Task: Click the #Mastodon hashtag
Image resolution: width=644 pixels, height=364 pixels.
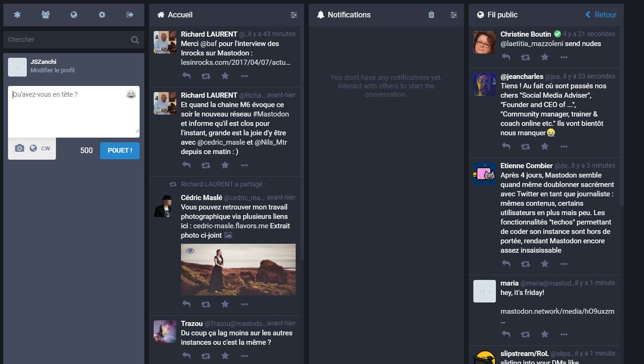Action: 270,114
